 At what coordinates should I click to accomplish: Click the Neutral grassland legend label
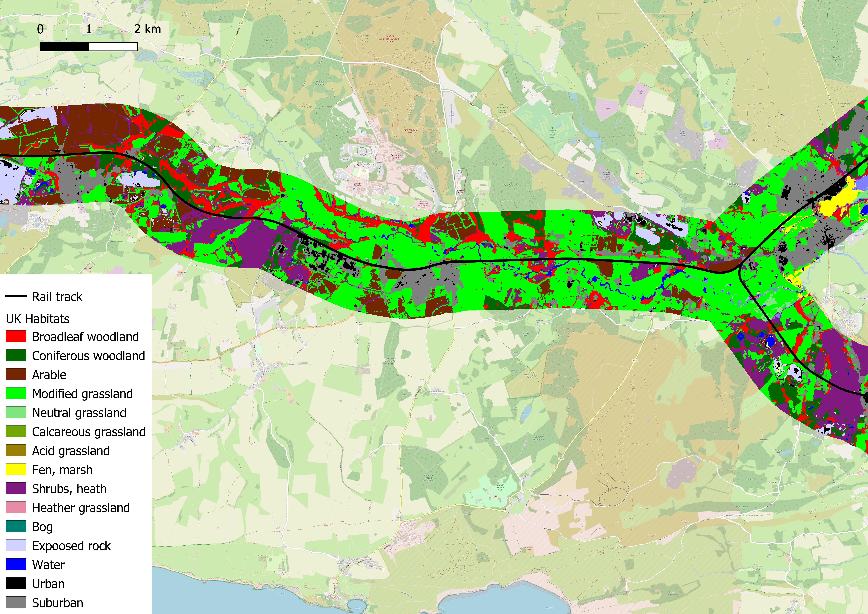(79, 413)
